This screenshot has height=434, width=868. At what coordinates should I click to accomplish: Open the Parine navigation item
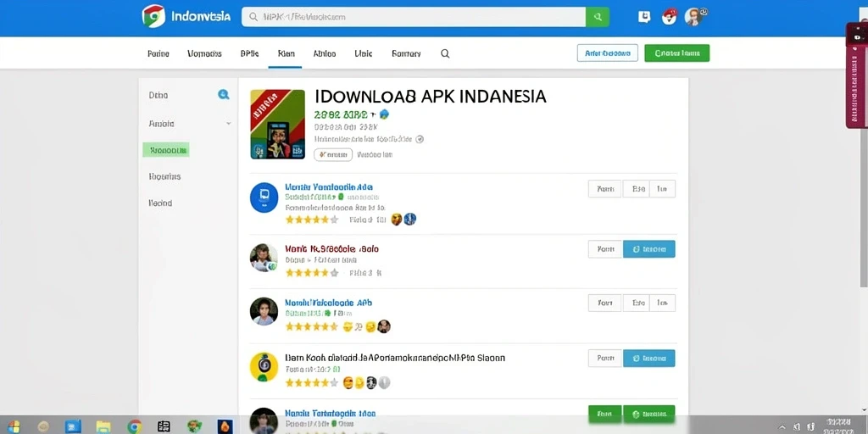(159, 53)
